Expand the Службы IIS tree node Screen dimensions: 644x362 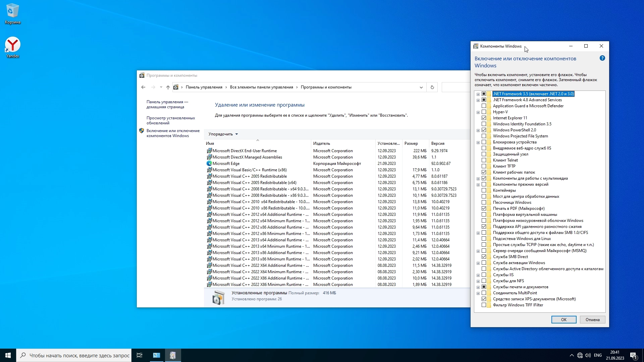[x=478, y=275]
